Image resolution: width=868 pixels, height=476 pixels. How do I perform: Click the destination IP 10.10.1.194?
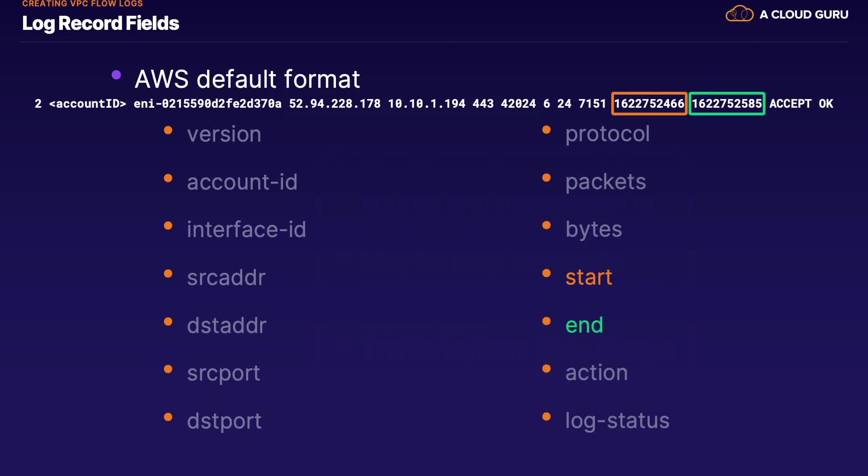pyautogui.click(x=426, y=104)
